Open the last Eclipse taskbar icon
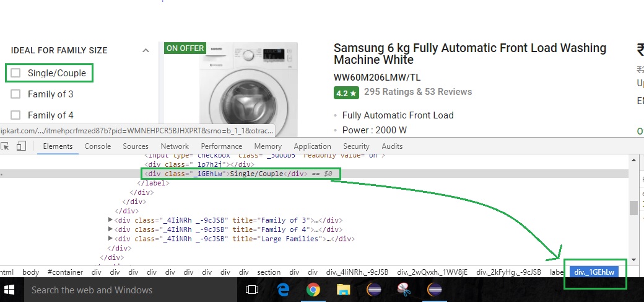 [x=435, y=290]
